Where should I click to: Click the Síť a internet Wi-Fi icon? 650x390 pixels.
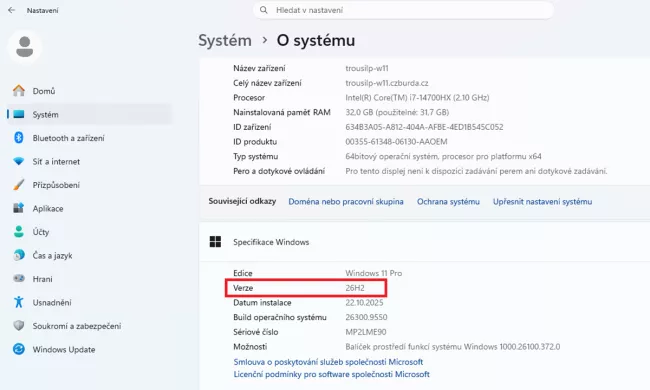point(19,161)
